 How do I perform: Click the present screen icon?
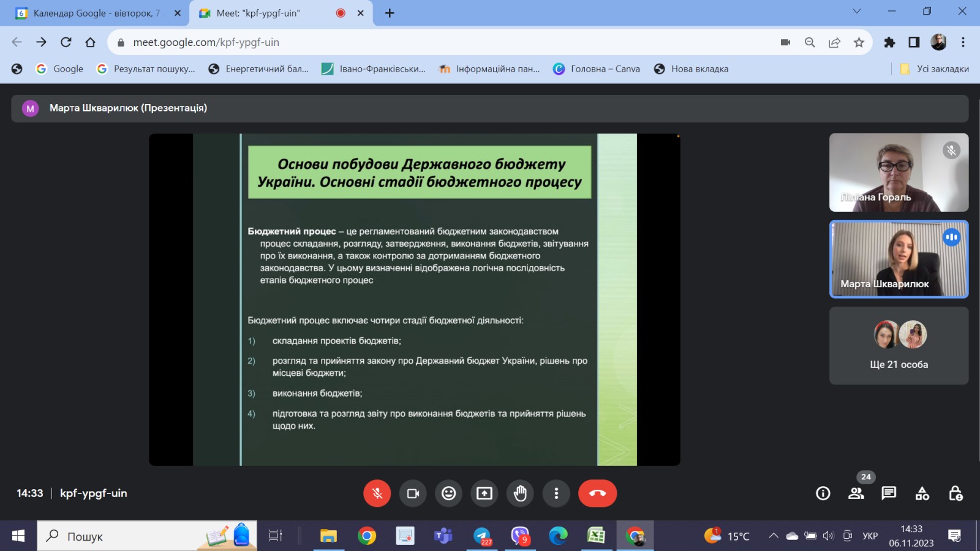coord(484,493)
